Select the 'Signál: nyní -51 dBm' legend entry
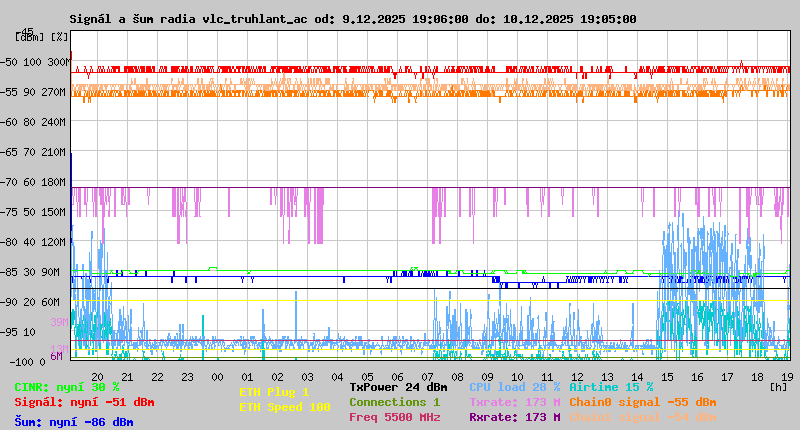800x430 pixels. (x=84, y=402)
